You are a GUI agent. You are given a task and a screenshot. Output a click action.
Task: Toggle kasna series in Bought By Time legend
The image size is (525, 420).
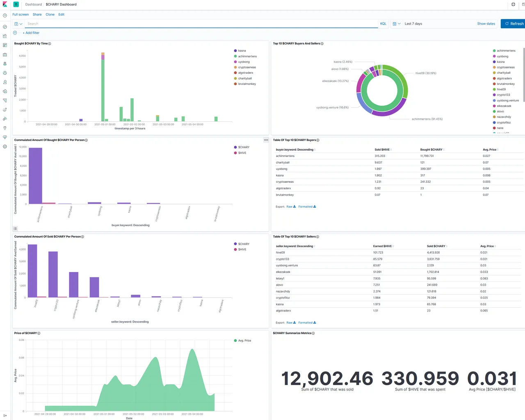[242, 51]
